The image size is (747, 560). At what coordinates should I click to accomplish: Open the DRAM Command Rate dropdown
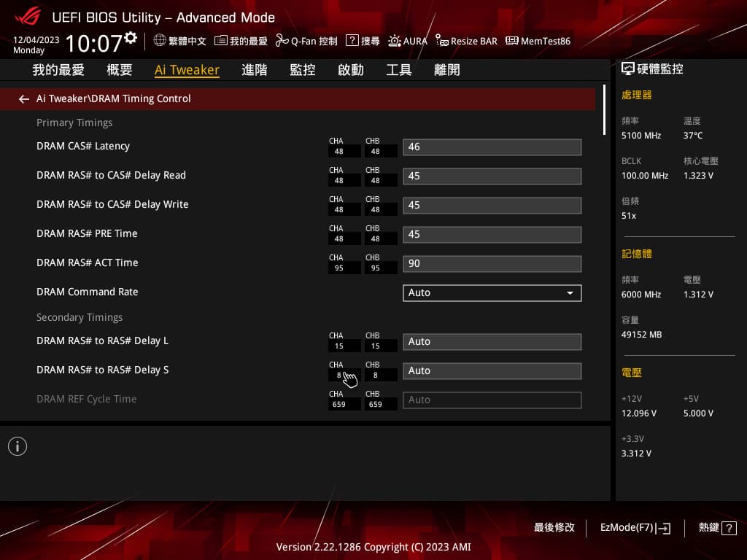click(x=492, y=292)
